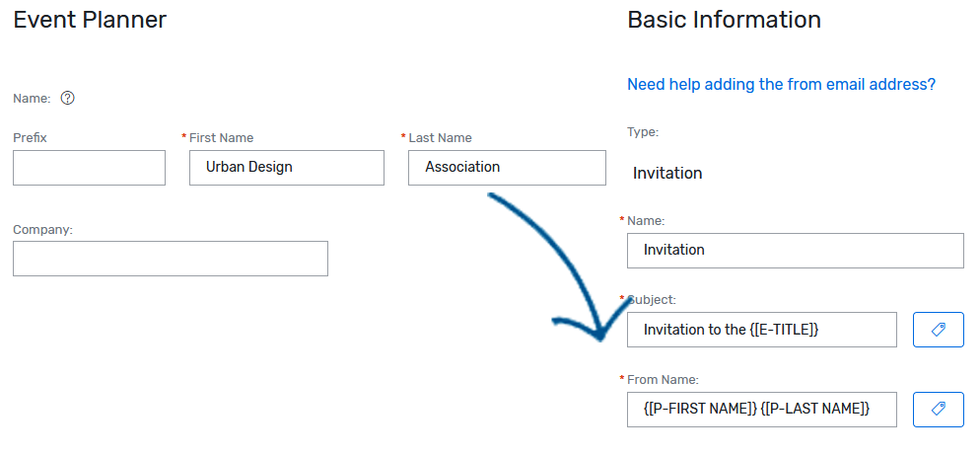This screenshot has height=455, width=980.
Task: Click the Prefix label text
Action: [x=30, y=138]
